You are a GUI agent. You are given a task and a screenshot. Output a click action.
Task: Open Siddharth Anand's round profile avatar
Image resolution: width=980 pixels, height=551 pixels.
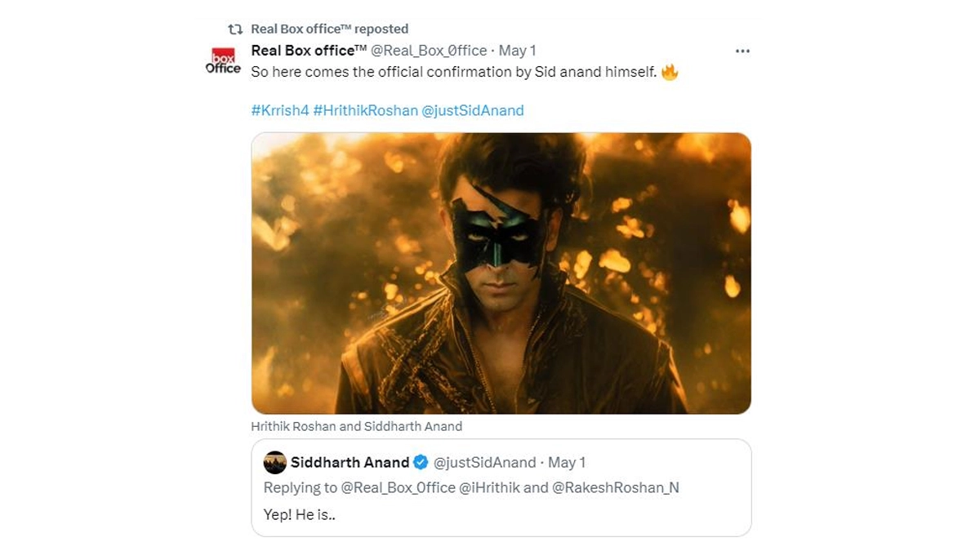point(275,463)
